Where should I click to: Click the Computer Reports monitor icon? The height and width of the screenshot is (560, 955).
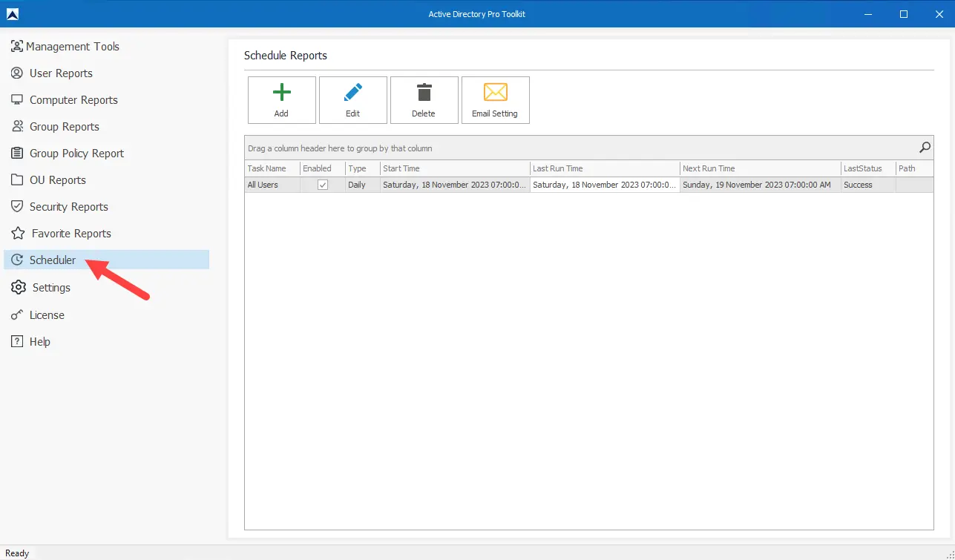17,99
